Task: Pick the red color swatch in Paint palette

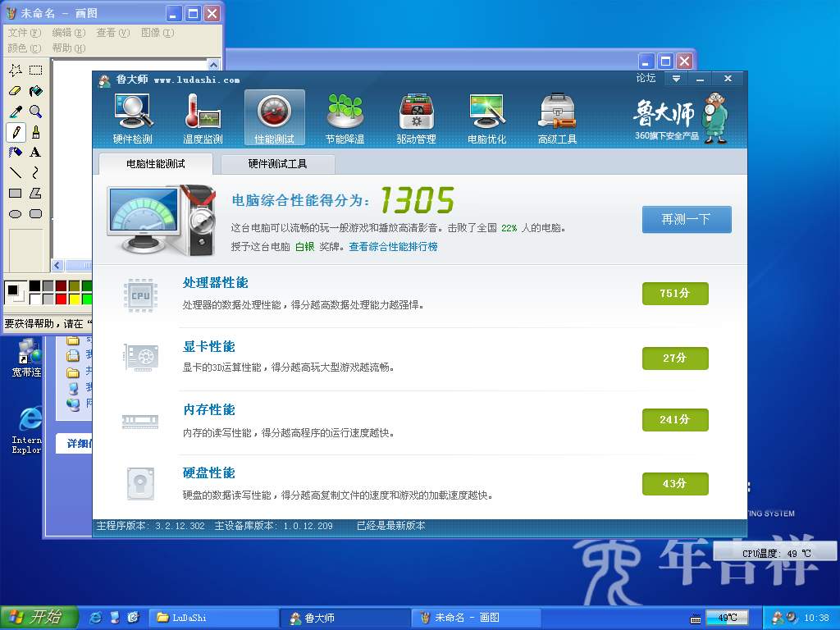Action: point(61,299)
